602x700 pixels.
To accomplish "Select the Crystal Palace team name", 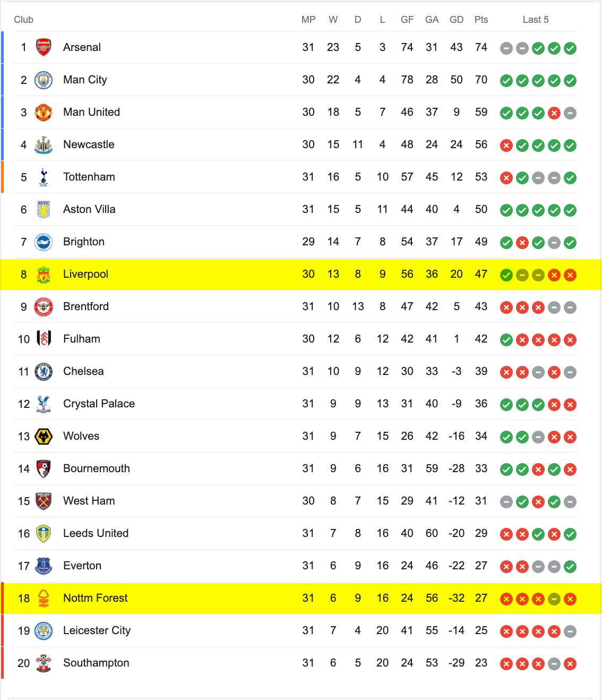I will coord(99,404).
